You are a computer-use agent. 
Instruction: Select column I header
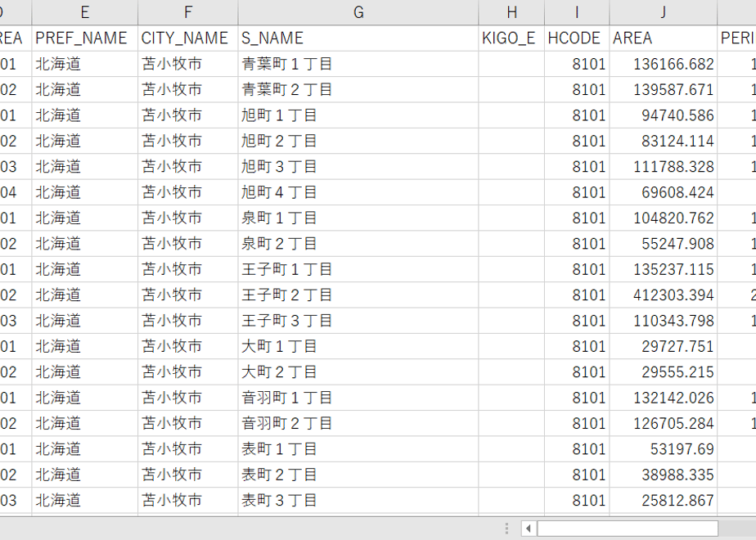[577, 12]
